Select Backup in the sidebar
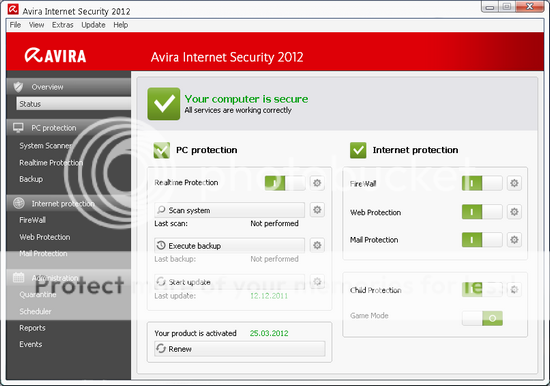Viewport: 550px width, 386px height. 31,179
